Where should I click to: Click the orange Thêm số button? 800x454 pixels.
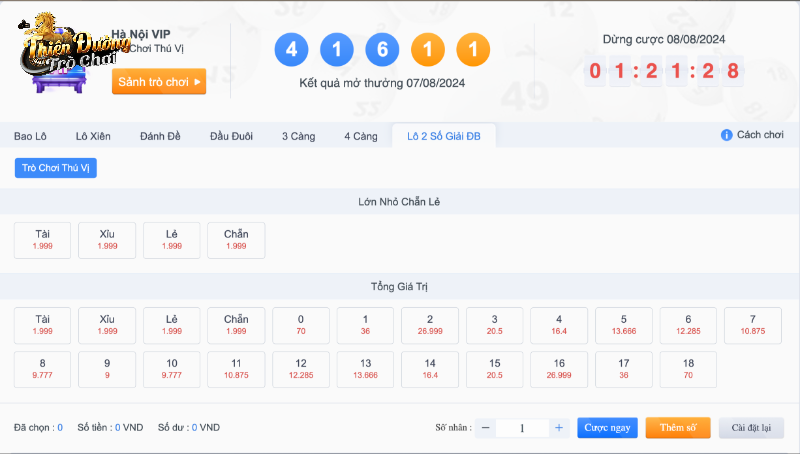click(677, 428)
